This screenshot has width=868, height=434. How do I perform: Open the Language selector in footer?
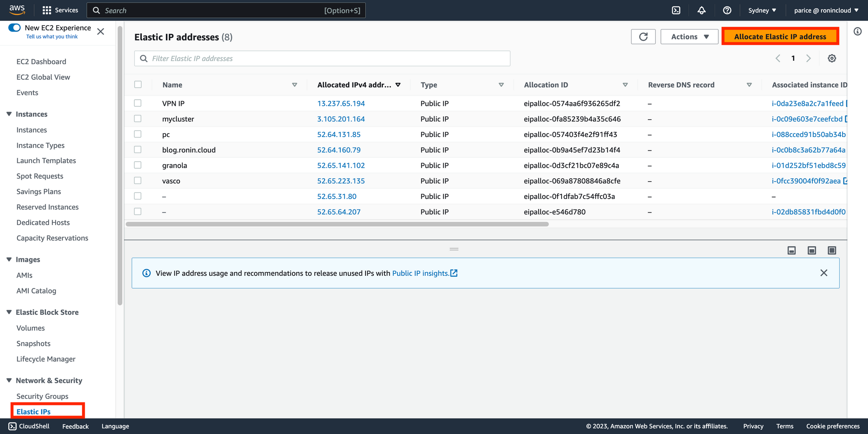115,426
